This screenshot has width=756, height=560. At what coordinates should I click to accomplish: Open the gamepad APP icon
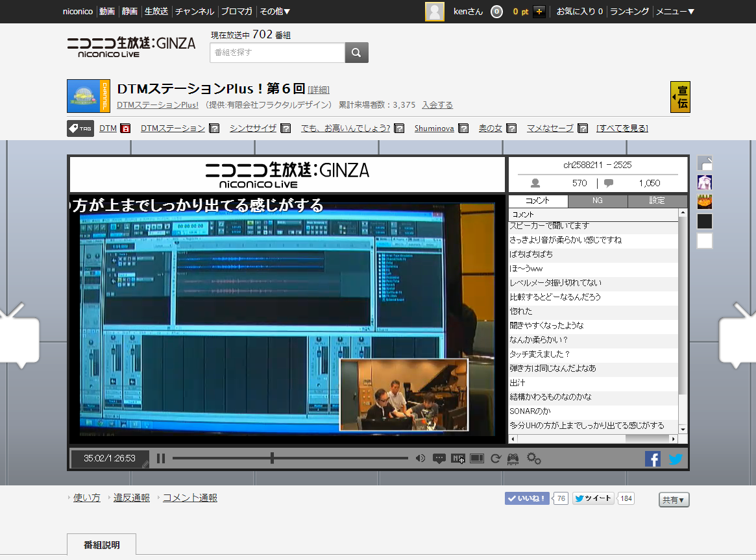pyautogui.click(x=513, y=459)
